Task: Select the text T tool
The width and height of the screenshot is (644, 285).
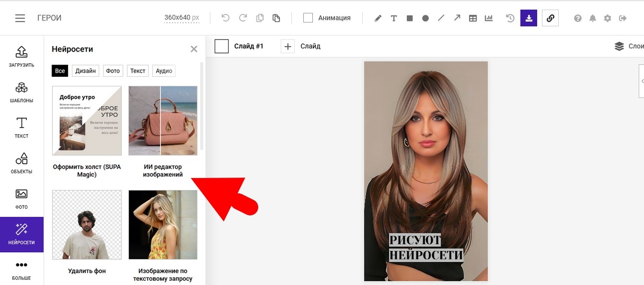Action: click(394, 18)
